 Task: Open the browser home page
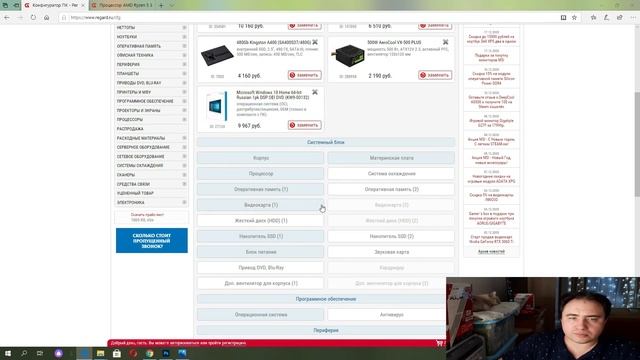click(x=47, y=18)
